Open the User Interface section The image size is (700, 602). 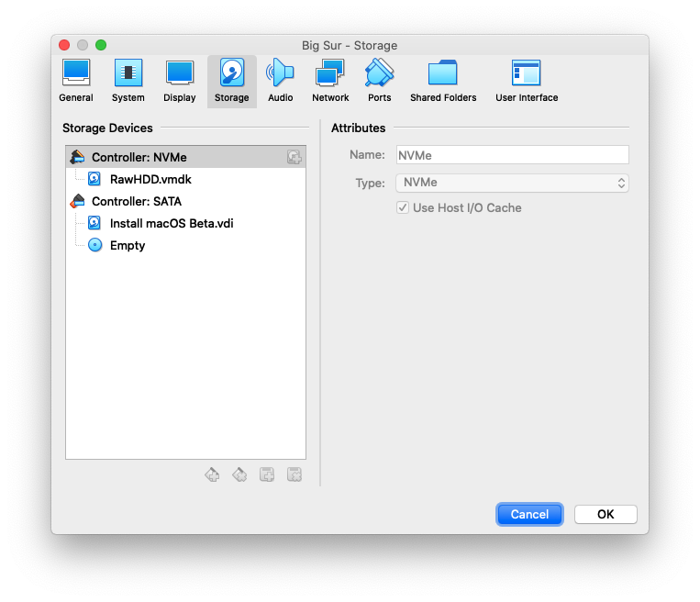point(527,81)
